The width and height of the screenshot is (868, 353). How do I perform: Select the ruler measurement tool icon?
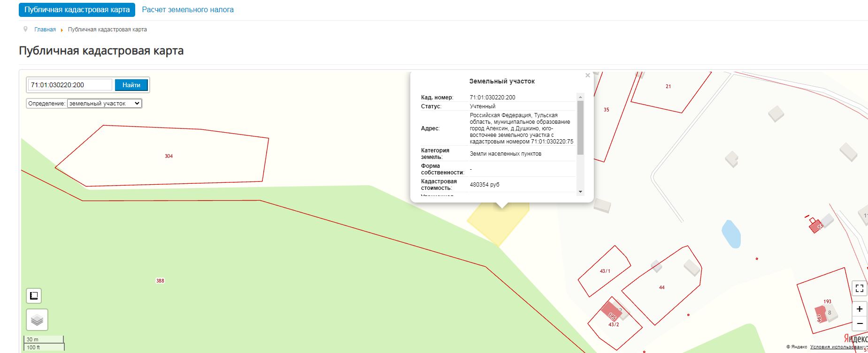(x=34, y=296)
